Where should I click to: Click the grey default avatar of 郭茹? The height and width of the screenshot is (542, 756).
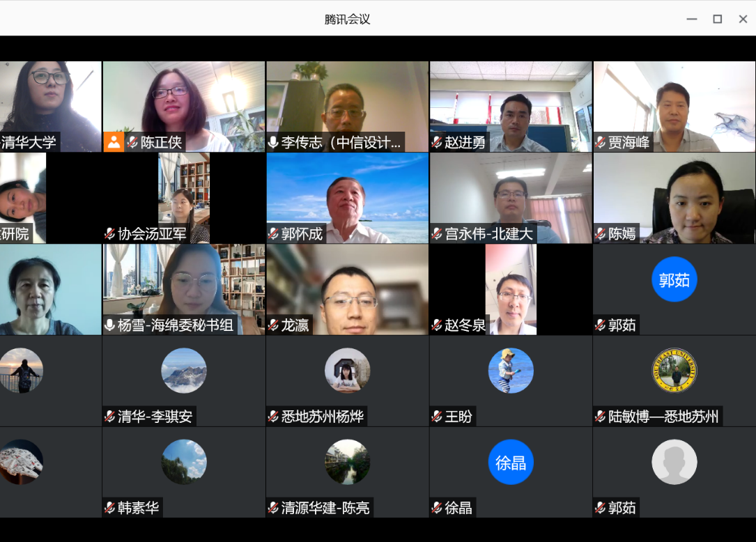(x=674, y=462)
